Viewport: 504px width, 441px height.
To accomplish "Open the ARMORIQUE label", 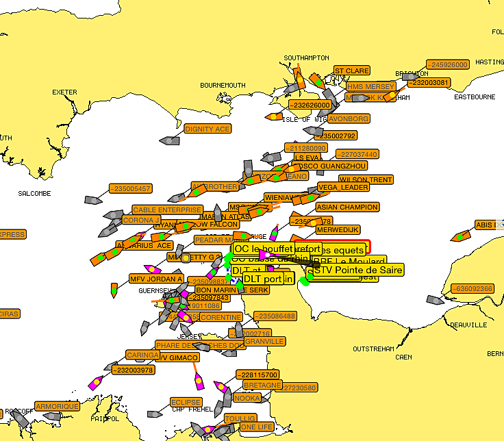I will coord(58,406).
